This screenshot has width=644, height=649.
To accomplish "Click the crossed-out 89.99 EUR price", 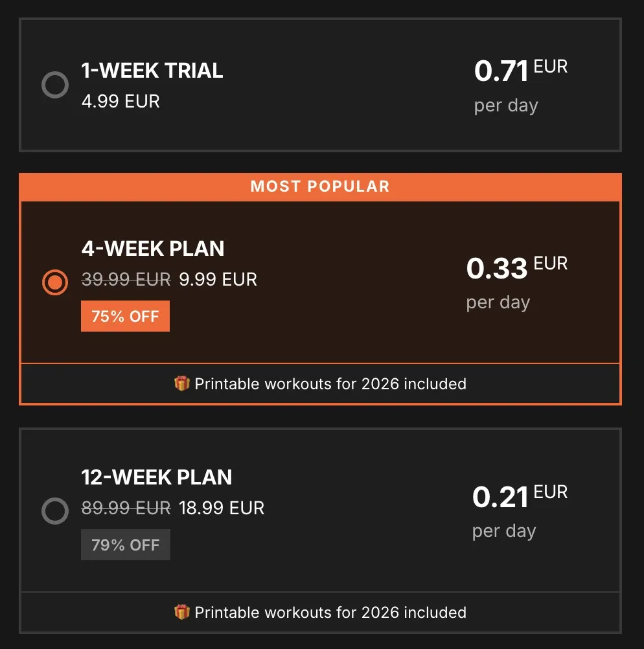I will (x=126, y=508).
